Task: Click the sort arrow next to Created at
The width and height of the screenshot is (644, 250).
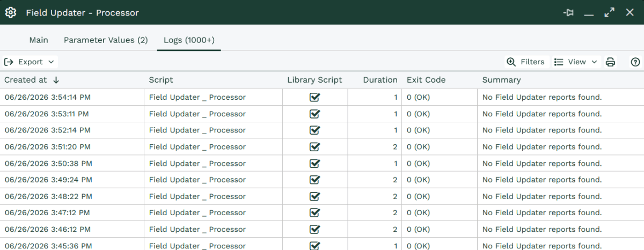Action: pyautogui.click(x=56, y=80)
